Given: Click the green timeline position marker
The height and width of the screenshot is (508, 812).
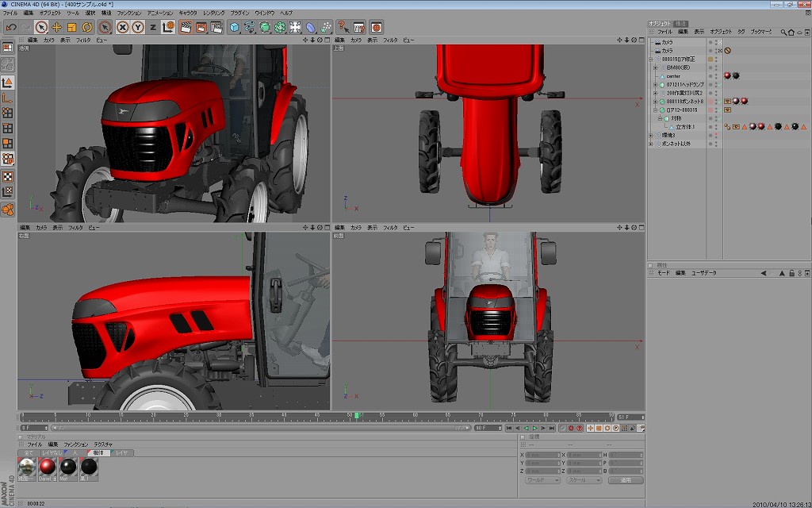Looking at the screenshot, I should [358, 415].
